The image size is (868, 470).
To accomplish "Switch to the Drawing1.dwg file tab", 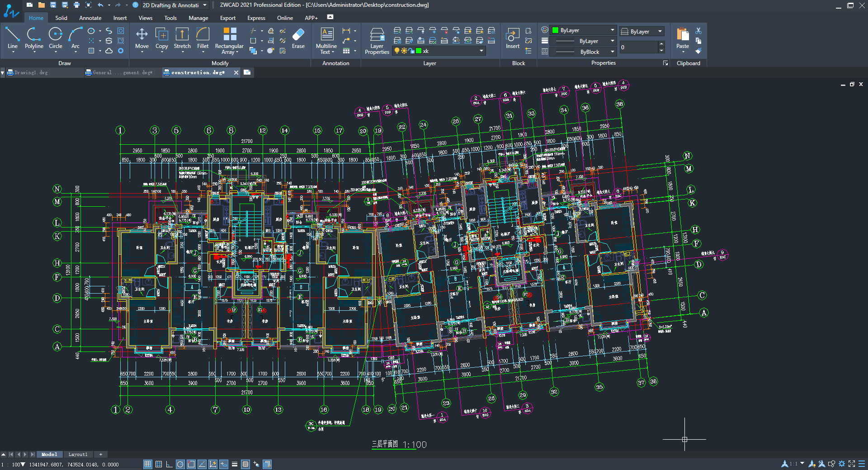I will pyautogui.click(x=30, y=72).
